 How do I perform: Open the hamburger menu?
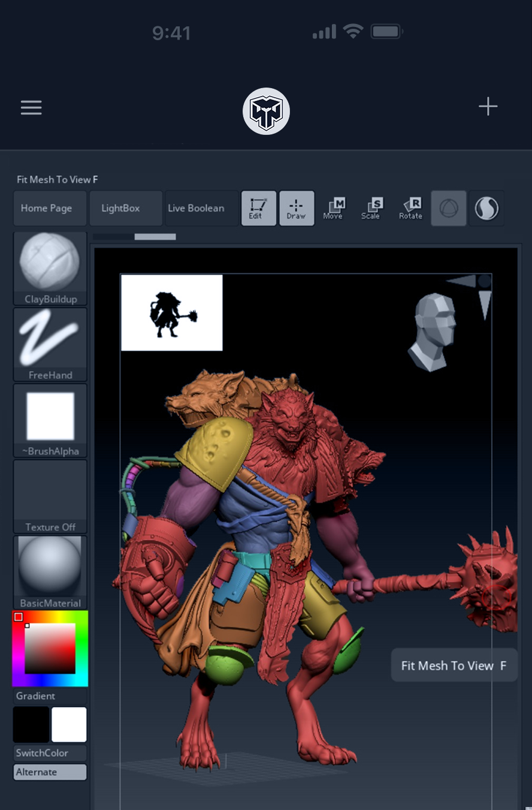click(x=31, y=107)
